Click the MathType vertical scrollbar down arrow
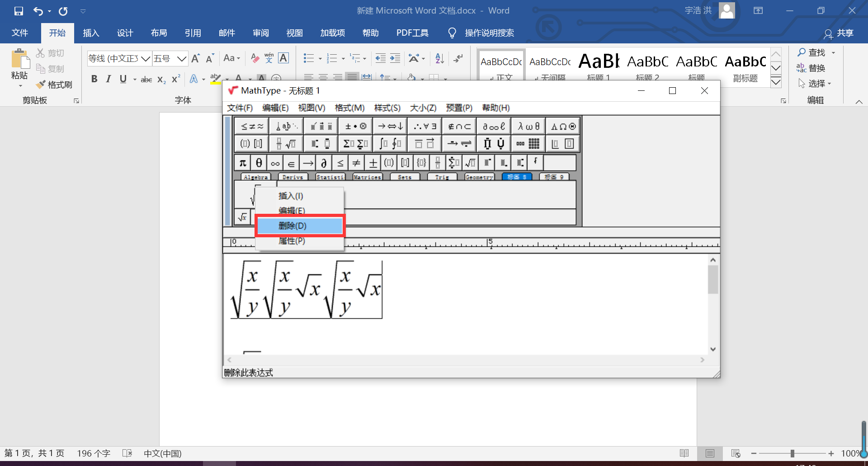Screen dimensions: 868x466 click(x=713, y=349)
